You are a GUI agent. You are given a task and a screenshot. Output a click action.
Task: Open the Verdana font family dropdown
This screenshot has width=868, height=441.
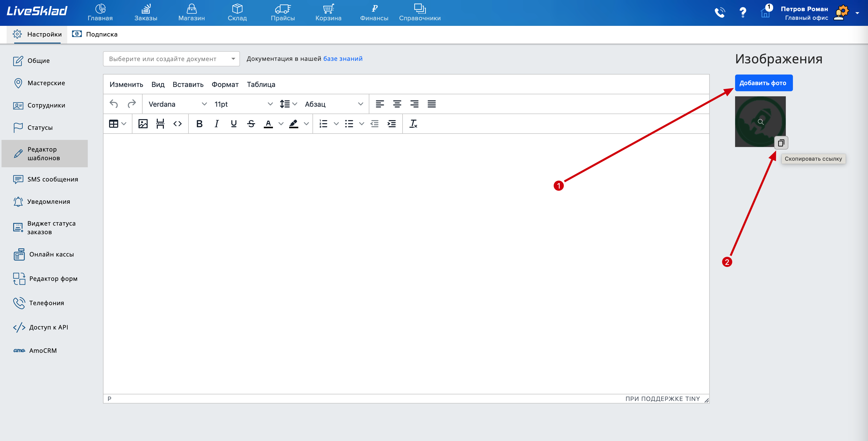click(x=178, y=104)
